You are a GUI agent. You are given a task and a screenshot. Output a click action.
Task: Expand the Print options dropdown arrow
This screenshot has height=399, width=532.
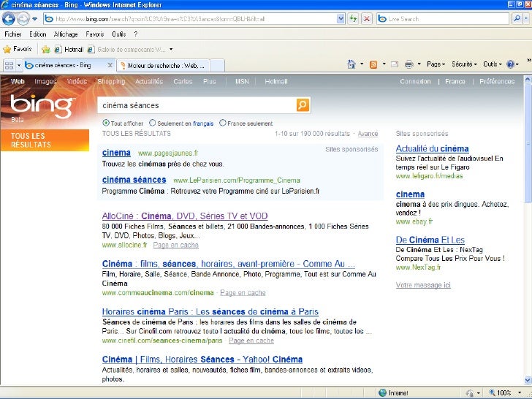tap(419, 64)
